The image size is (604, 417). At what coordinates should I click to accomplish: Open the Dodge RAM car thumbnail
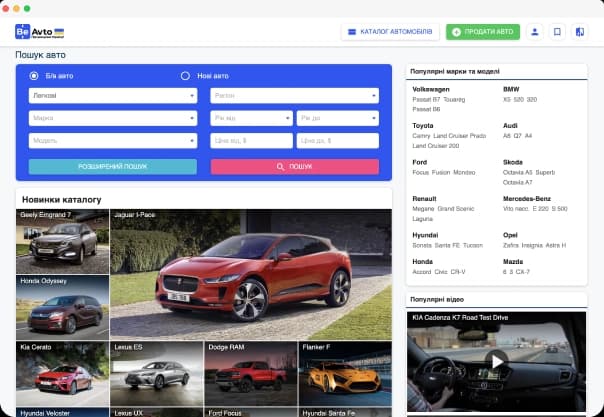250,372
